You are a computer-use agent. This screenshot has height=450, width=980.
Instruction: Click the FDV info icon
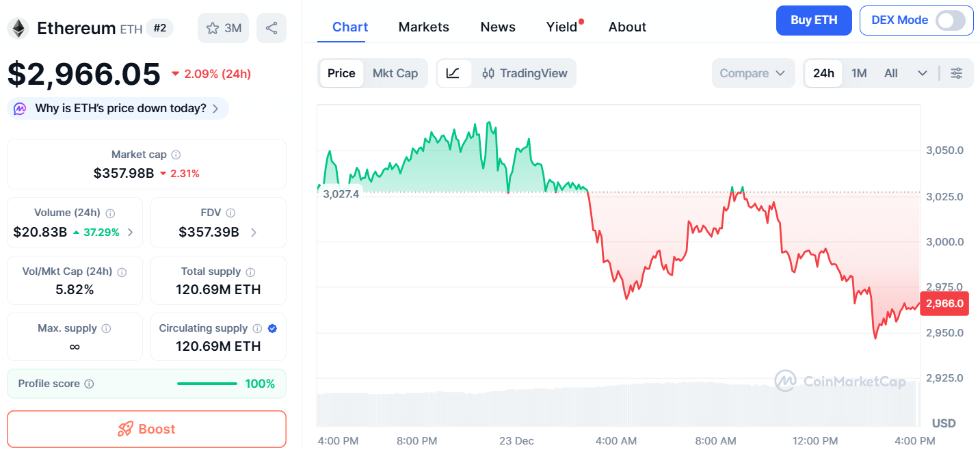[230, 213]
